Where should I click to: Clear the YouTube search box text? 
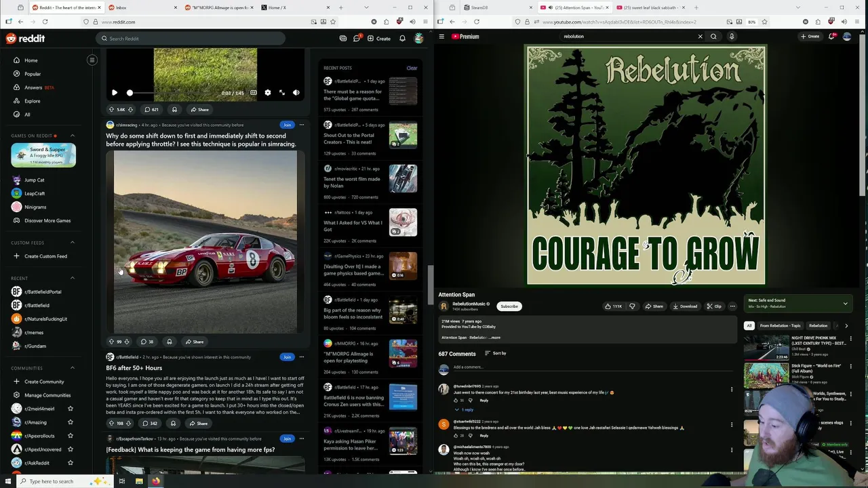click(x=700, y=37)
